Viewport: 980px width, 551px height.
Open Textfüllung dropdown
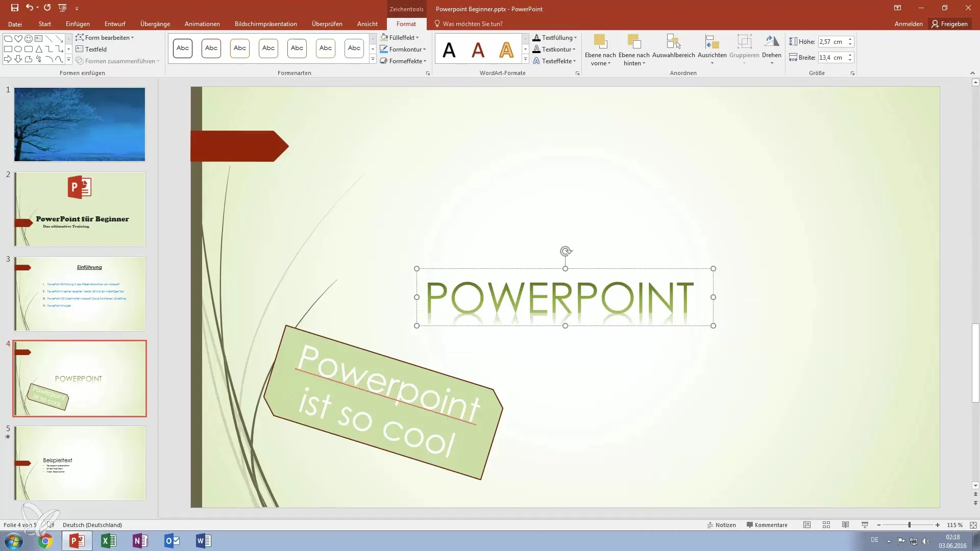pyautogui.click(x=554, y=37)
